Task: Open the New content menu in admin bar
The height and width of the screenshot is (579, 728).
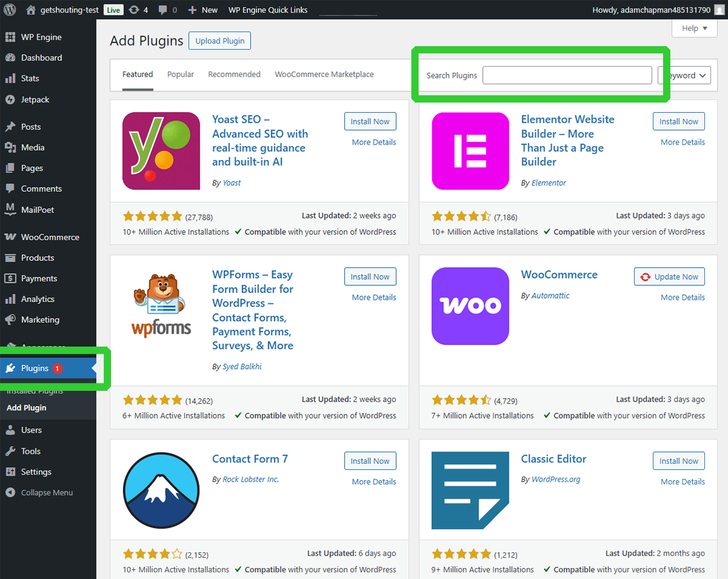Action: click(x=202, y=10)
